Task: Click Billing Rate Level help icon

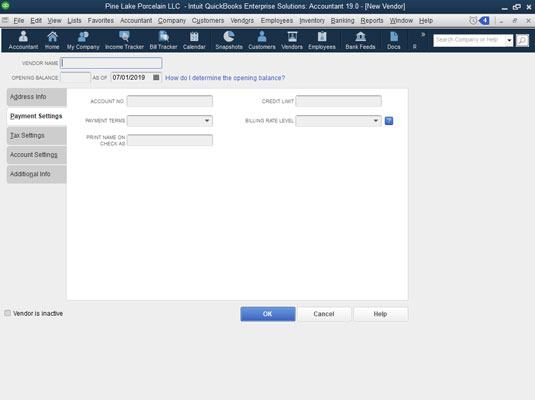Action: click(389, 121)
